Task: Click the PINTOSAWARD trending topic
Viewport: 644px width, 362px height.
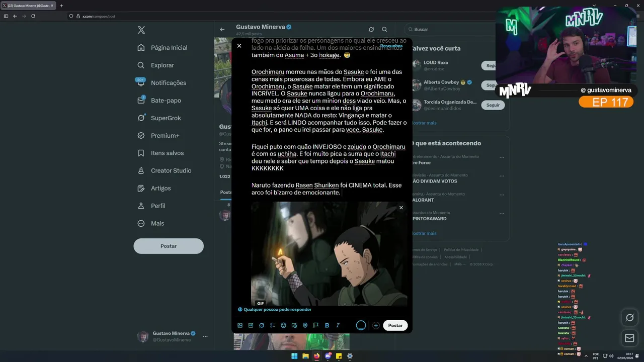Action: 430,219
